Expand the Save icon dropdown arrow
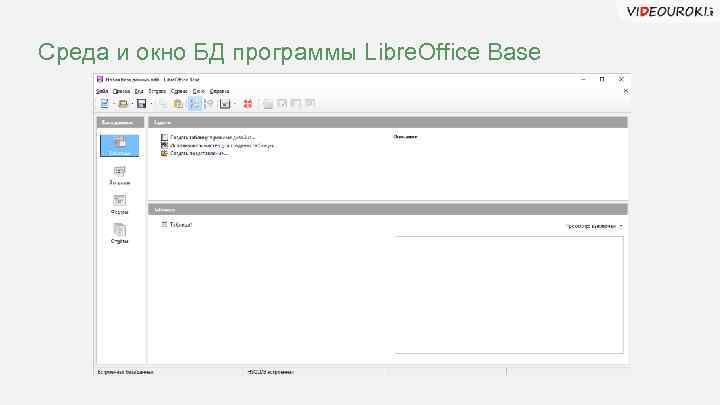Screen dimensions: 720x405 151,104
